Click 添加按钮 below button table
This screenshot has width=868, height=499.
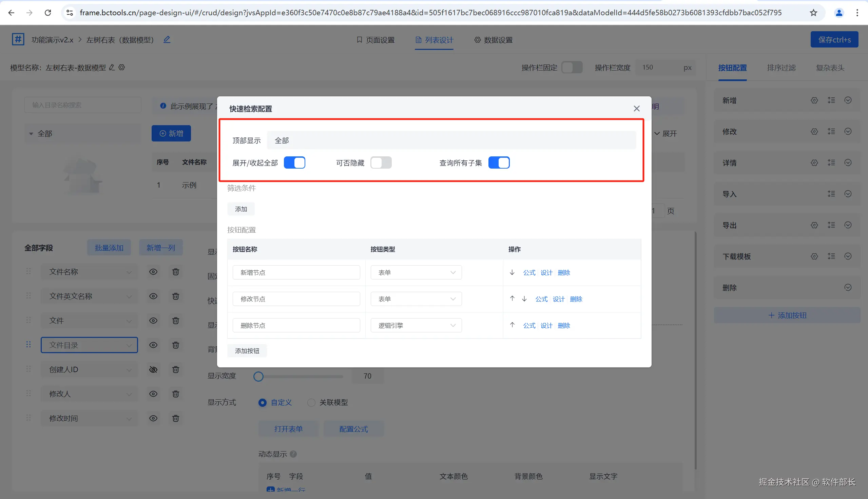point(247,351)
